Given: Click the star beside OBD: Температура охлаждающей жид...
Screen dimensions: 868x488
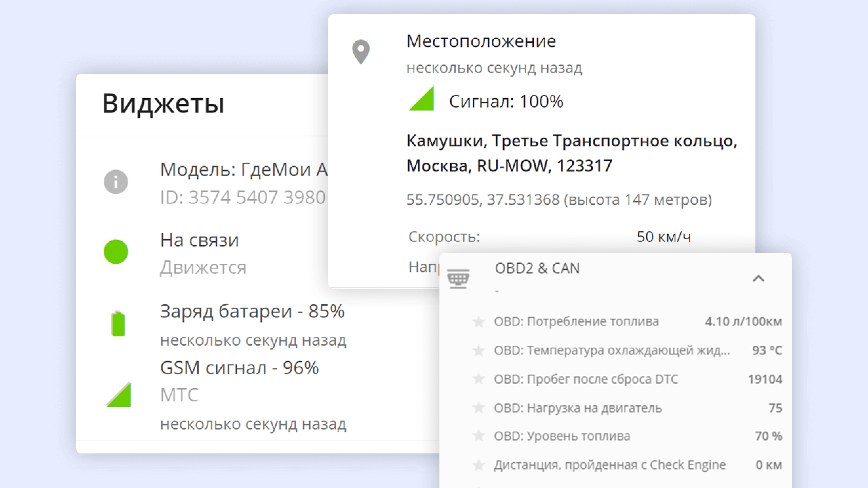Looking at the screenshot, I should tap(479, 350).
